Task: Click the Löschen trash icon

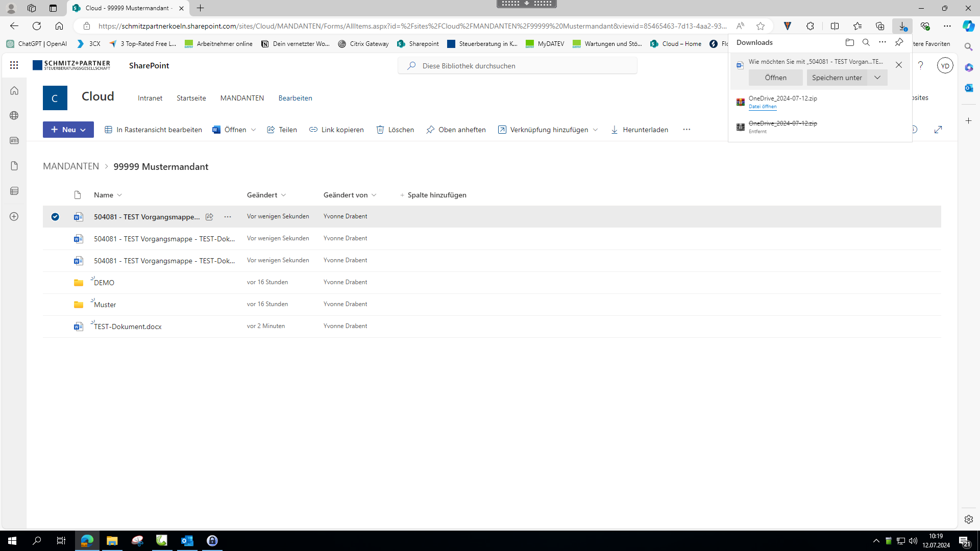Action: point(380,130)
